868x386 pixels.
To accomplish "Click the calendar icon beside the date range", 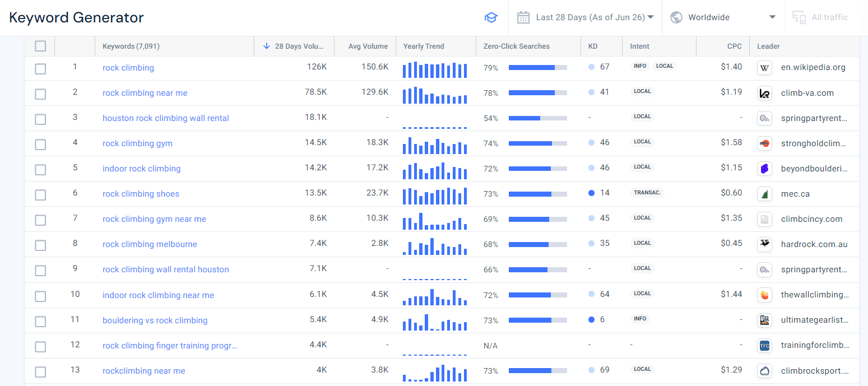I will [x=523, y=17].
